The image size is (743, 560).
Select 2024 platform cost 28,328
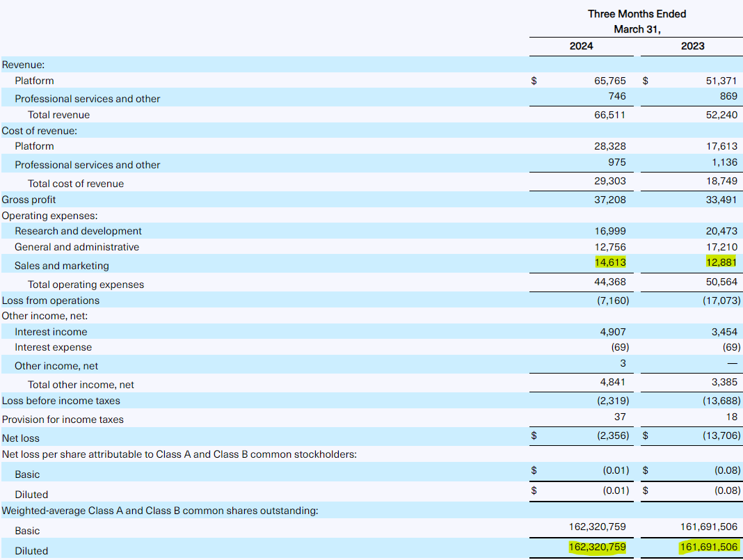coord(610,146)
